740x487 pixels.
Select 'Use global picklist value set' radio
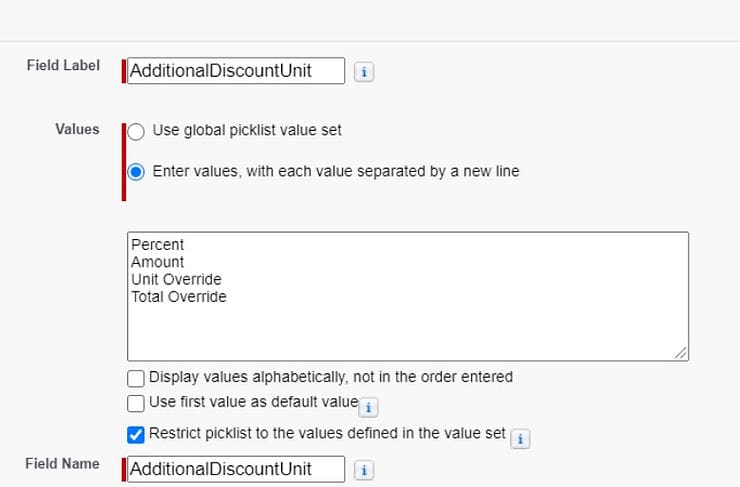137,131
